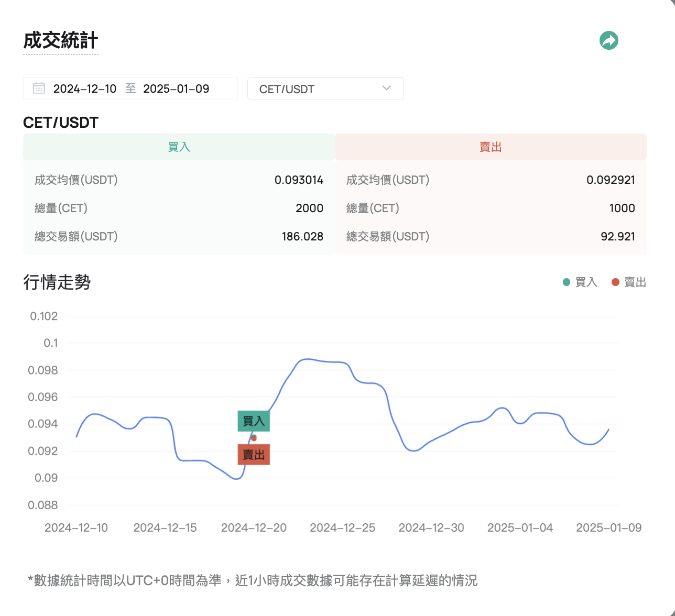
Task: Click the calendar icon in date range
Action: (x=39, y=88)
